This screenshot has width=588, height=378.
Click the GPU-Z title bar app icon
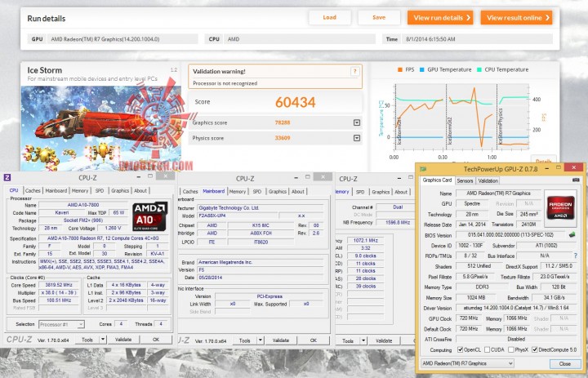(423, 169)
